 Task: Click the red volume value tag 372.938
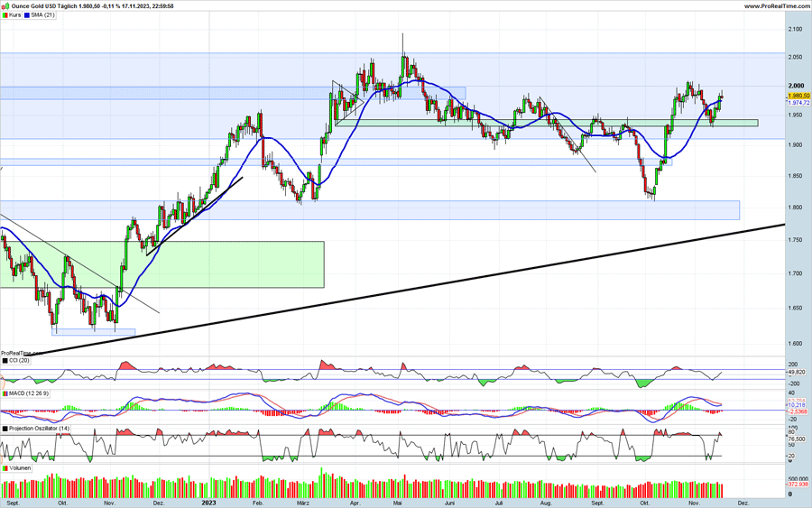[798, 484]
